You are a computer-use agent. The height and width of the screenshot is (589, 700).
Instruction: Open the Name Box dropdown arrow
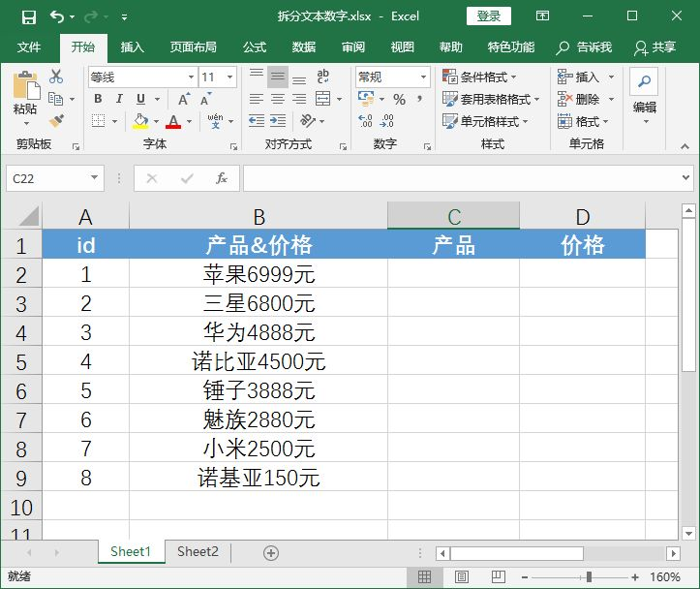[94, 177]
